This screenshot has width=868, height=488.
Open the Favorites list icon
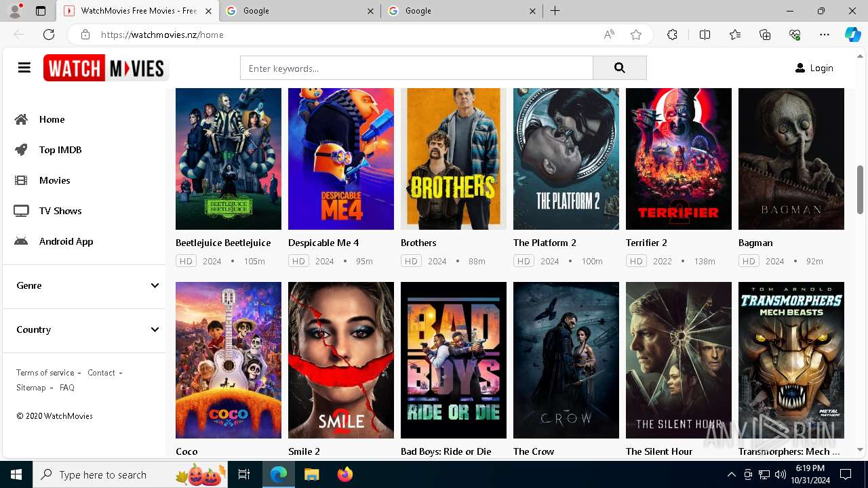point(735,35)
